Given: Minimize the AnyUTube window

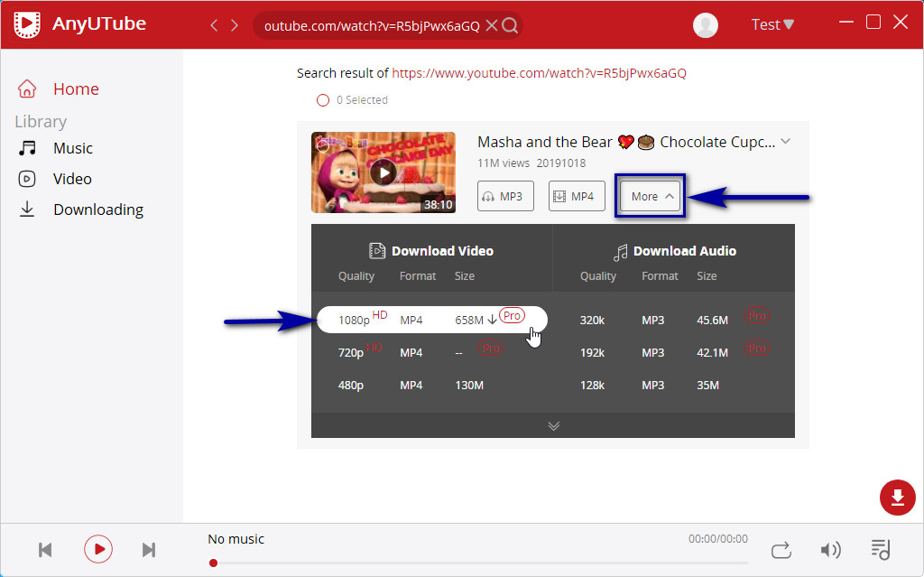Looking at the screenshot, I should point(846,22).
